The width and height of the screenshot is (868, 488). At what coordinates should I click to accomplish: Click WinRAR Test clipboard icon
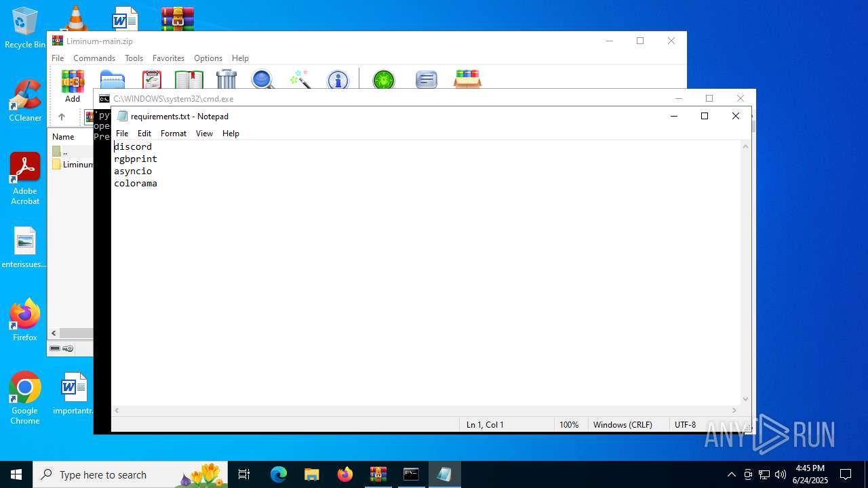pyautogui.click(x=152, y=80)
